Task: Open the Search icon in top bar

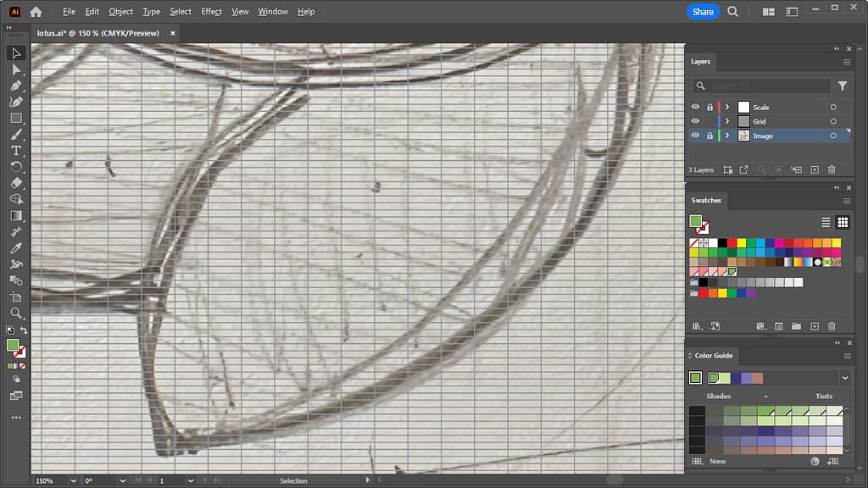Action: click(733, 12)
